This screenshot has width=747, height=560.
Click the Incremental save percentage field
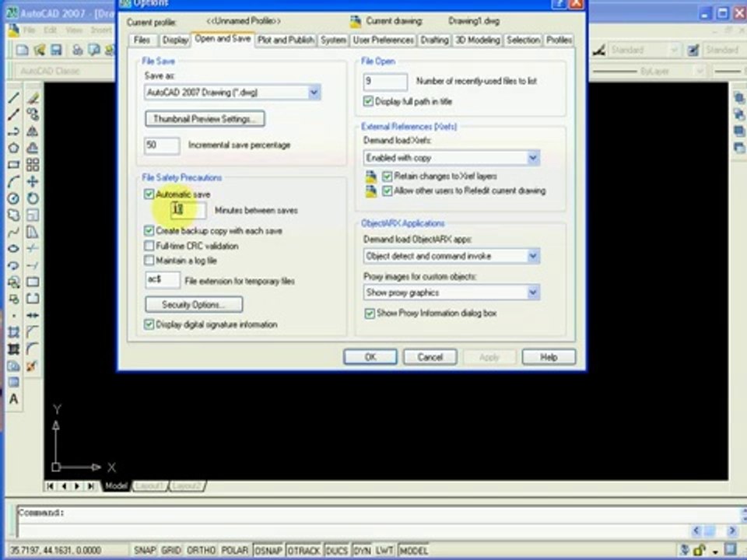162,145
